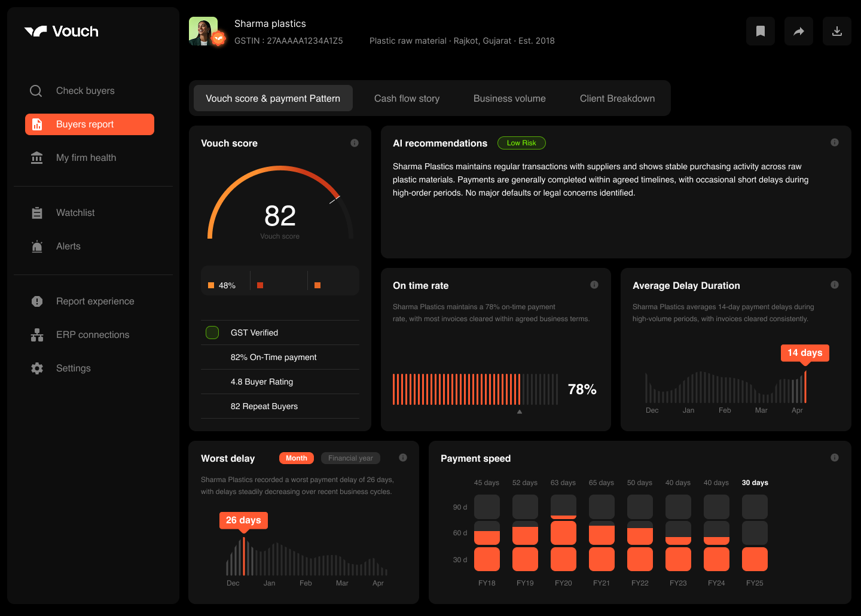Viewport: 861px width, 616px height.
Task: Open the Alerts page
Action: (68, 246)
